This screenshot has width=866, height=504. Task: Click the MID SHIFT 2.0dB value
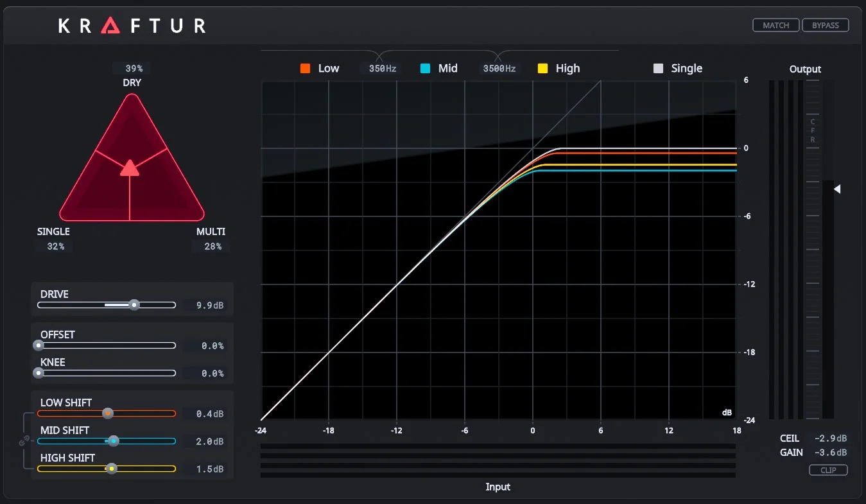click(x=207, y=442)
